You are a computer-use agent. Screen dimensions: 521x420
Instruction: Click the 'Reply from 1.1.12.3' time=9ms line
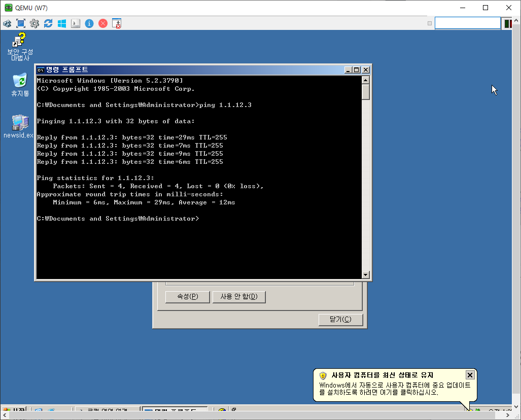tap(130, 154)
